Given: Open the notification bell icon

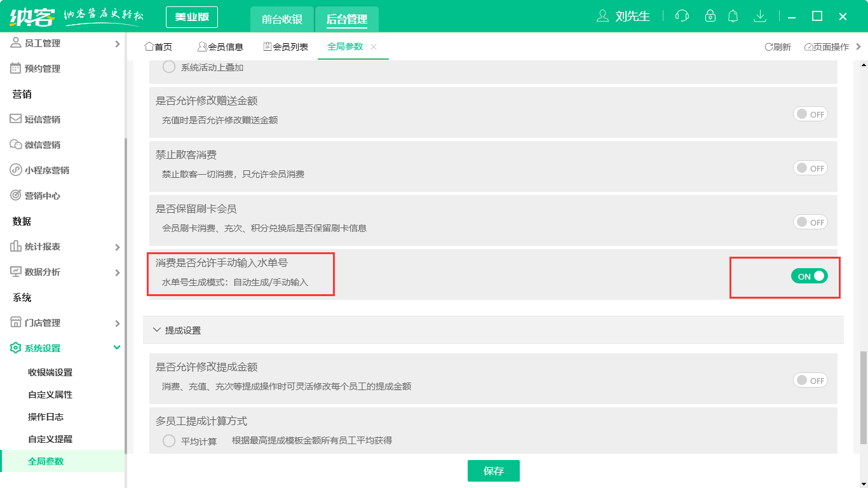Looking at the screenshot, I should click(x=733, y=17).
